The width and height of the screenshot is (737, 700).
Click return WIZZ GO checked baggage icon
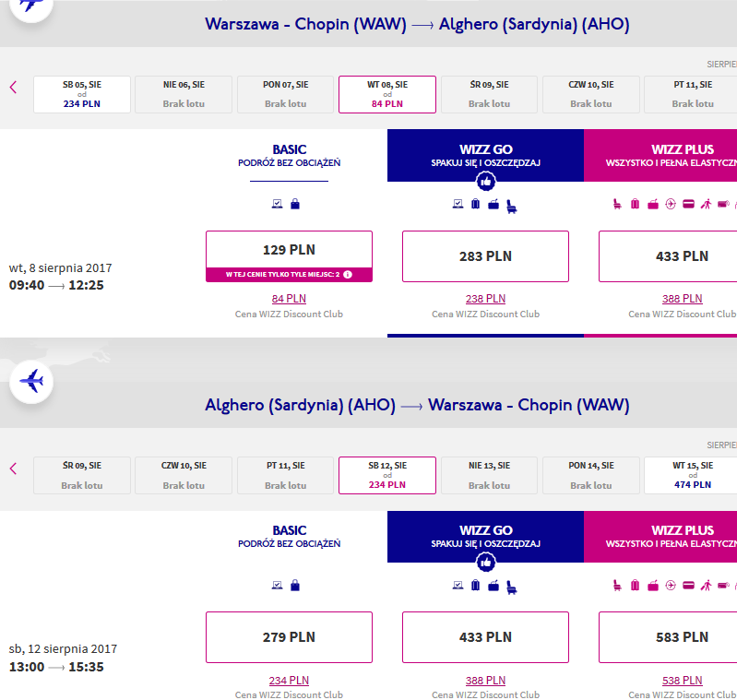point(476,586)
